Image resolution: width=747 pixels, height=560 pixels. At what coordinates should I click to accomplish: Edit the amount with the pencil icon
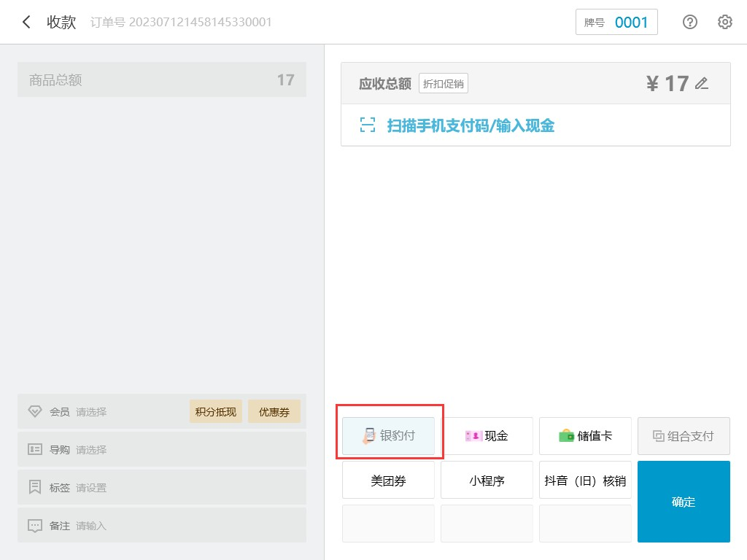(701, 84)
